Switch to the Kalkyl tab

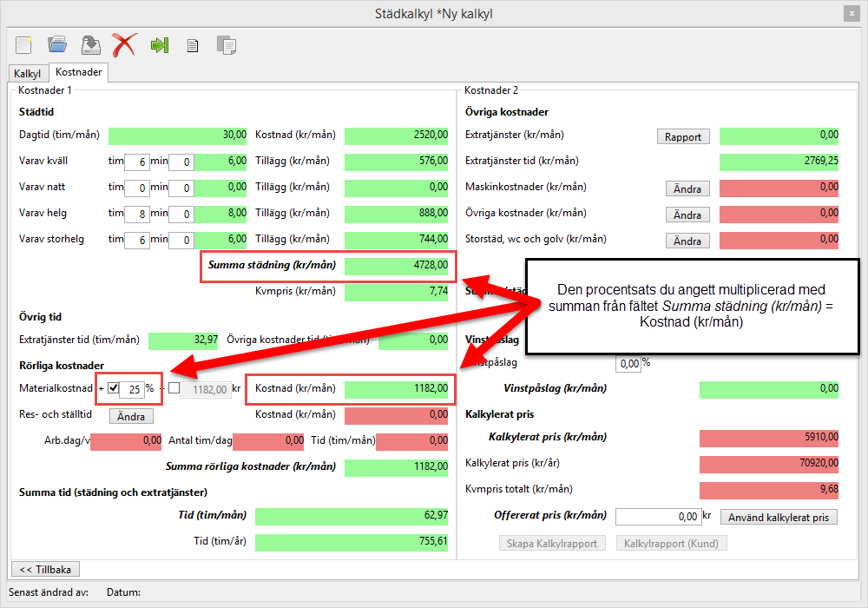28,74
